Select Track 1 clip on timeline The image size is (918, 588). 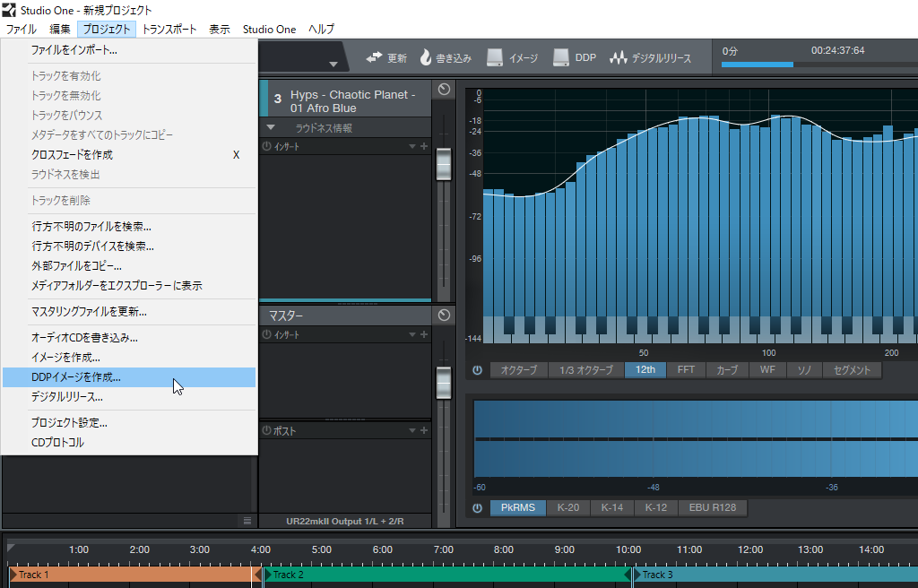134,575
